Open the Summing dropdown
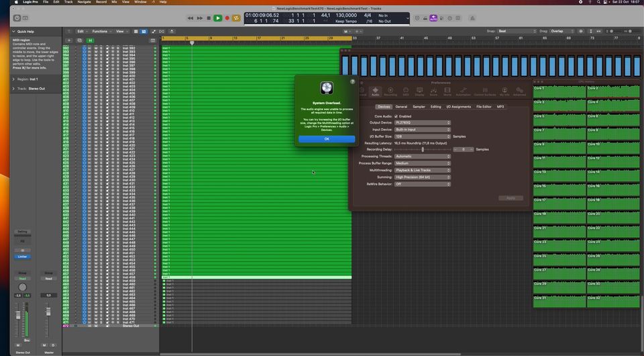This screenshot has height=356, width=644. coord(422,177)
